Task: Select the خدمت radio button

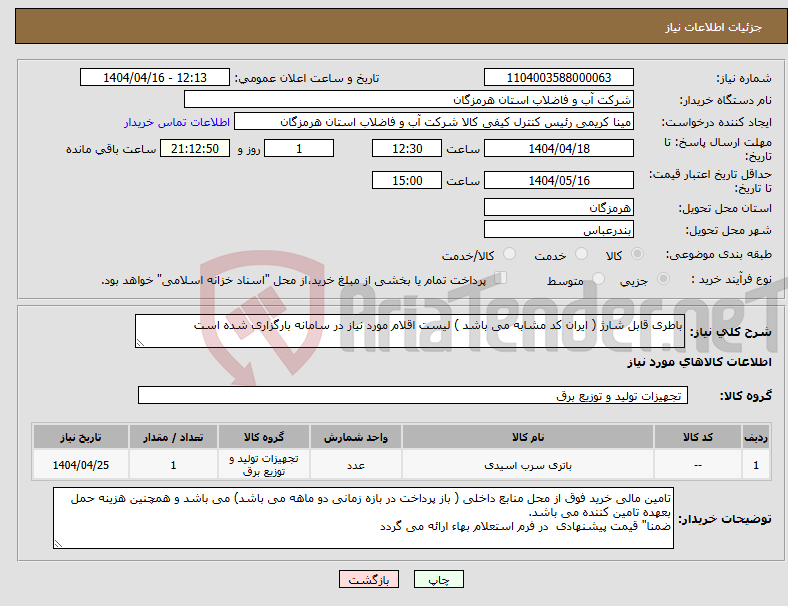Action: pyautogui.click(x=581, y=254)
